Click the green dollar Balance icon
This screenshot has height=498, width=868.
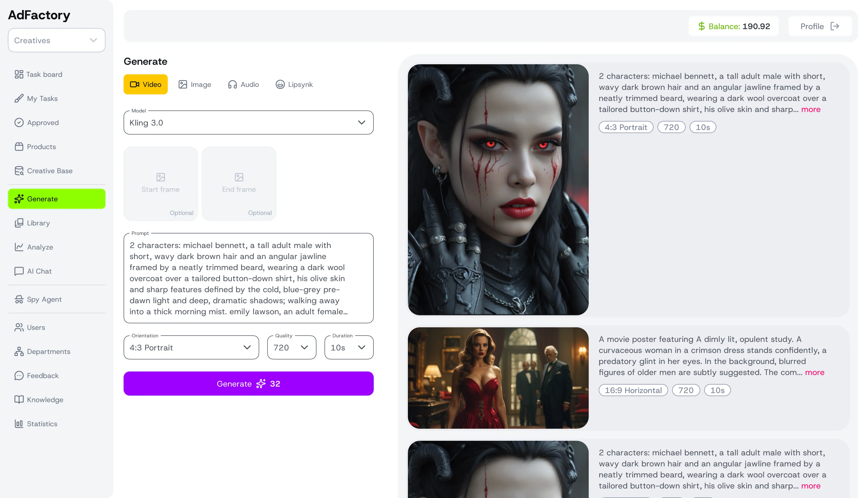pyautogui.click(x=701, y=26)
